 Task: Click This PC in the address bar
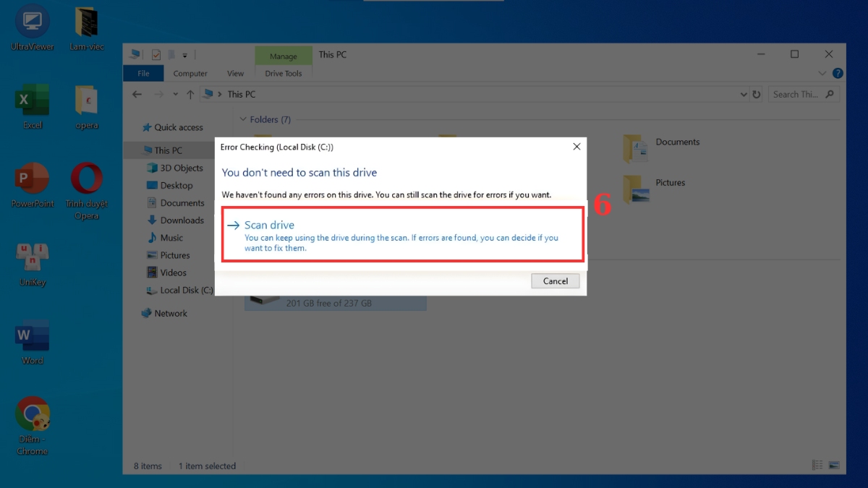point(241,94)
